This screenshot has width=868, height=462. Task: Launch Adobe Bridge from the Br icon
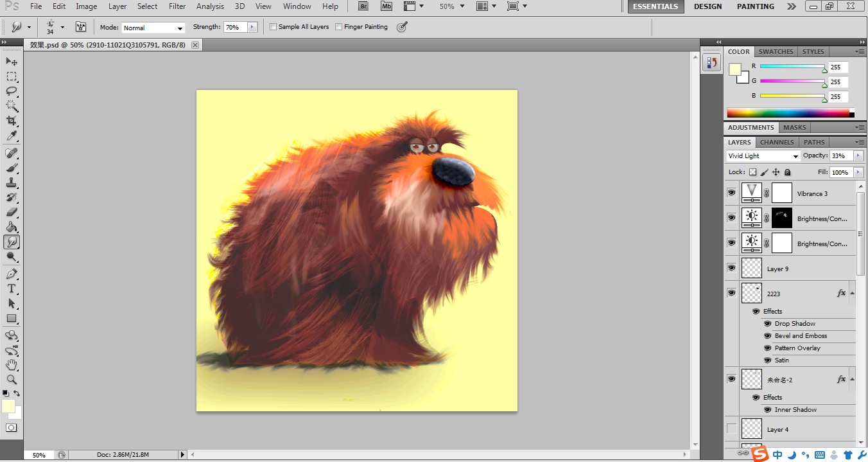coord(363,6)
